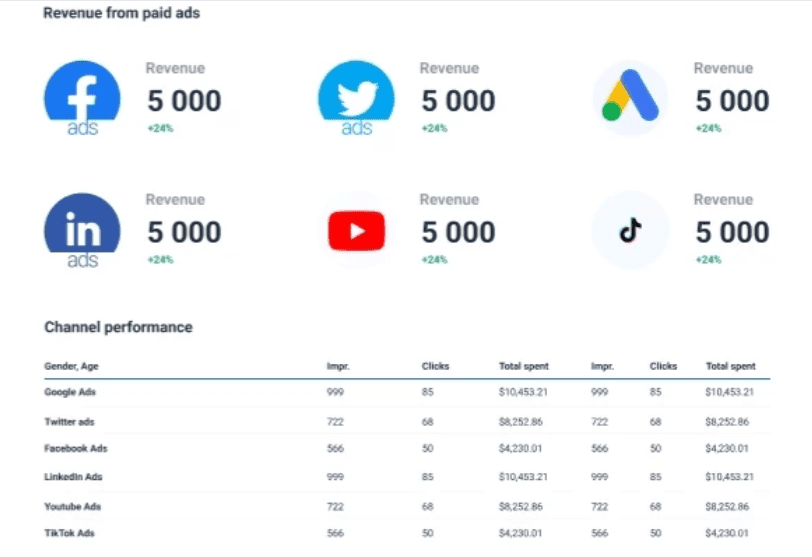Click the Revenue label beside Twitter logo
This screenshot has width=812, height=557.
click(x=448, y=68)
